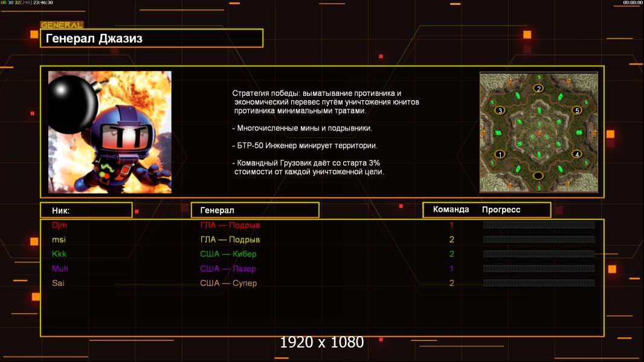Pick the empty unnumbered slot on the minimap
Screen dimensions: 644x362
538,176
